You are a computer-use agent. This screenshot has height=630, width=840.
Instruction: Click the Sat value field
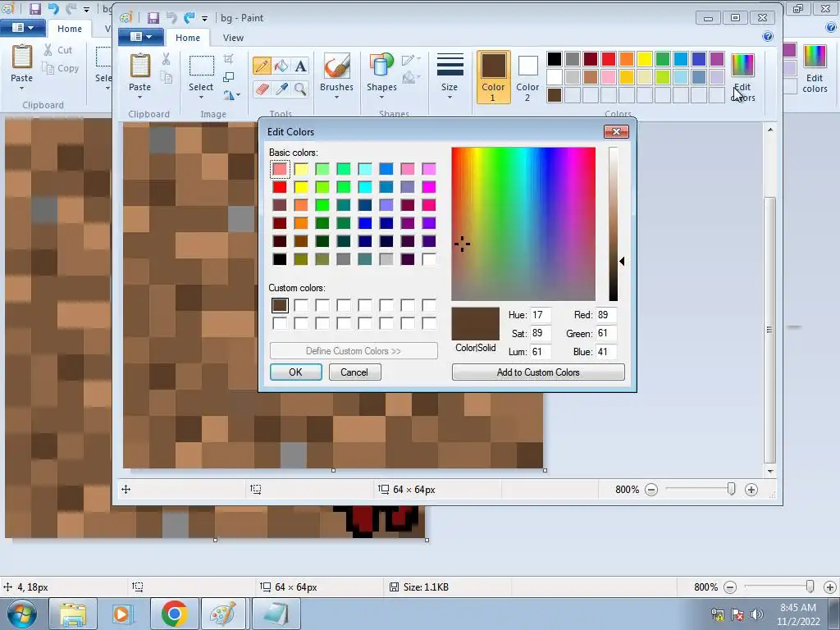point(541,333)
